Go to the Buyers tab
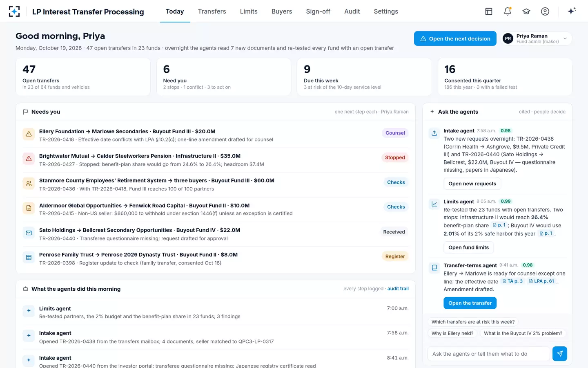The height and width of the screenshot is (368, 588). pyautogui.click(x=282, y=11)
